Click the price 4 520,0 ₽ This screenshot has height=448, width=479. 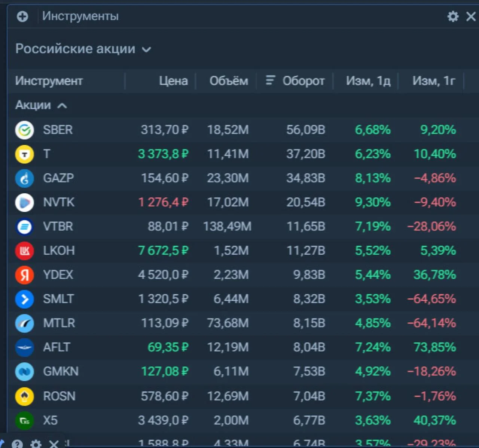(163, 274)
